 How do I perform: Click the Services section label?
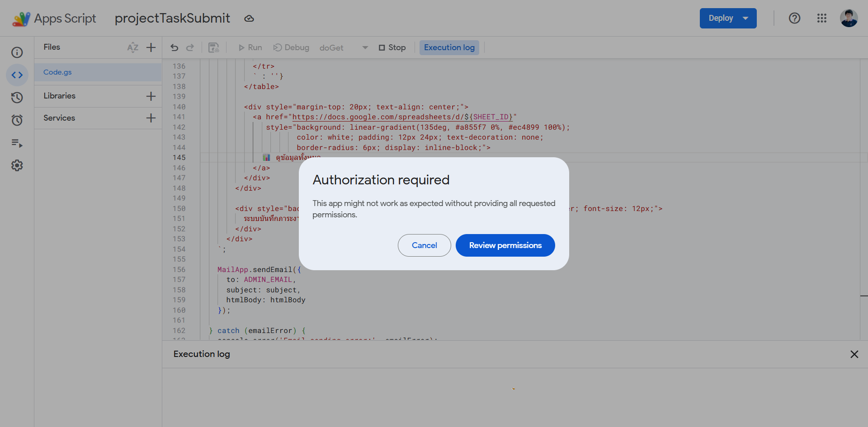(x=59, y=118)
